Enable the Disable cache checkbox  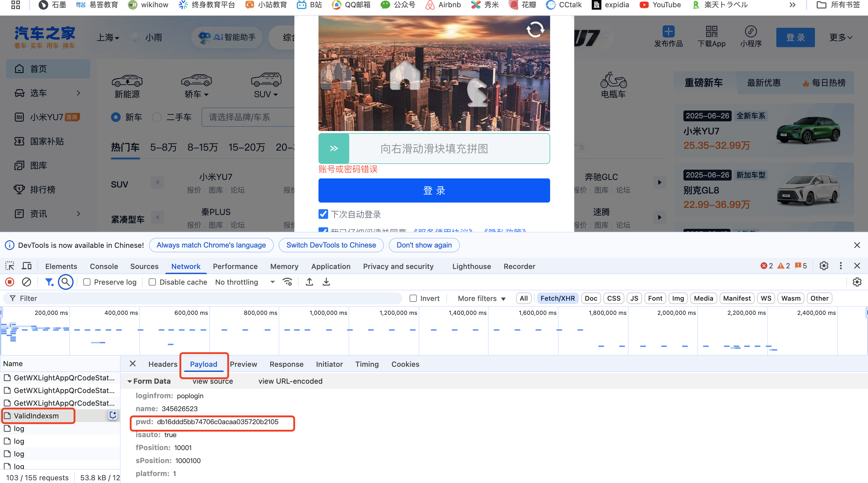152,282
